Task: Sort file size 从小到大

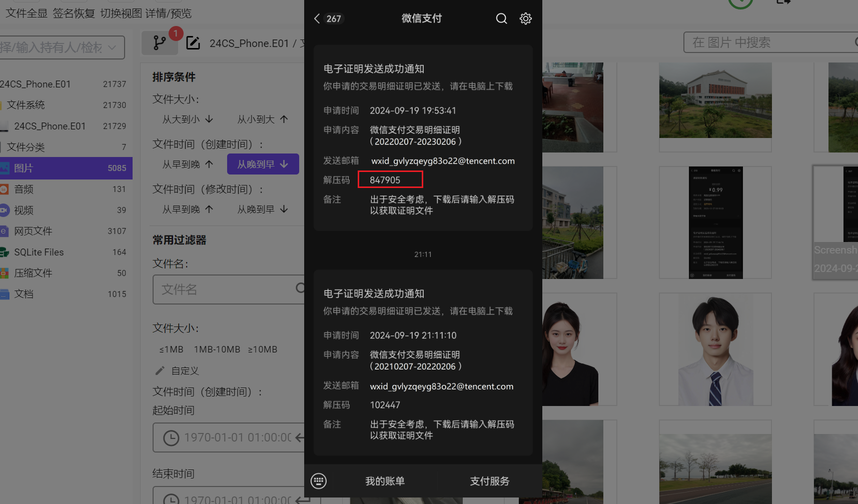Action: (263, 119)
